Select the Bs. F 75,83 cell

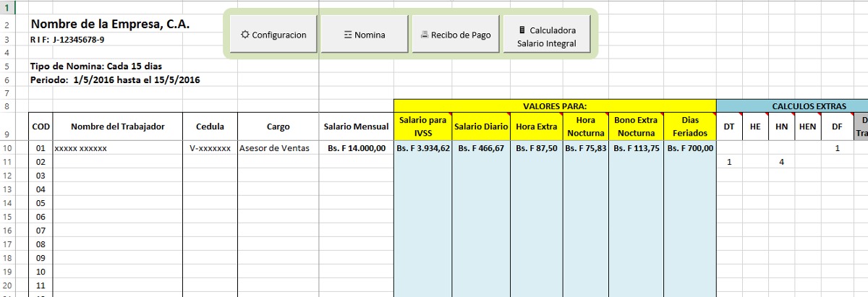pos(585,148)
